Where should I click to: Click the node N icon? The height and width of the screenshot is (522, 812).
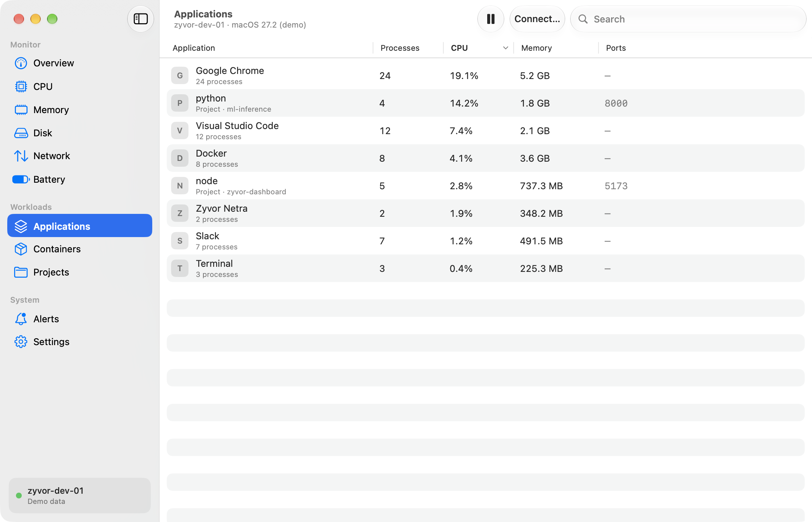pos(180,186)
